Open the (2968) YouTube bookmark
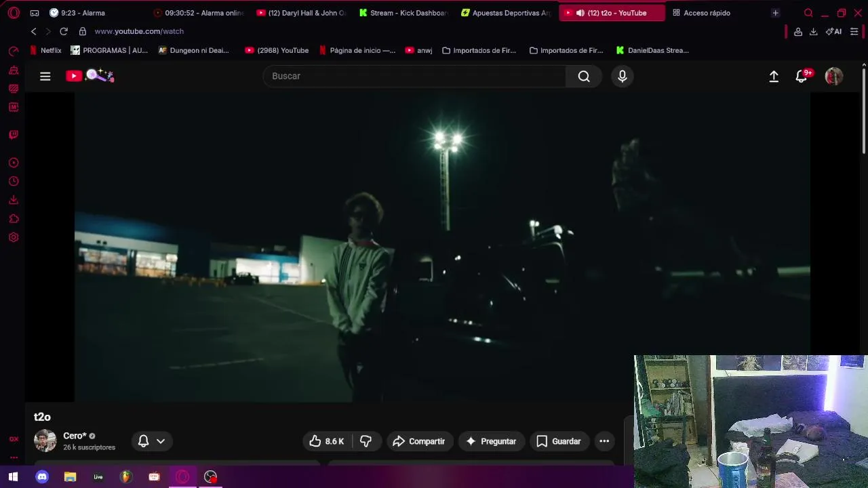 277,50
